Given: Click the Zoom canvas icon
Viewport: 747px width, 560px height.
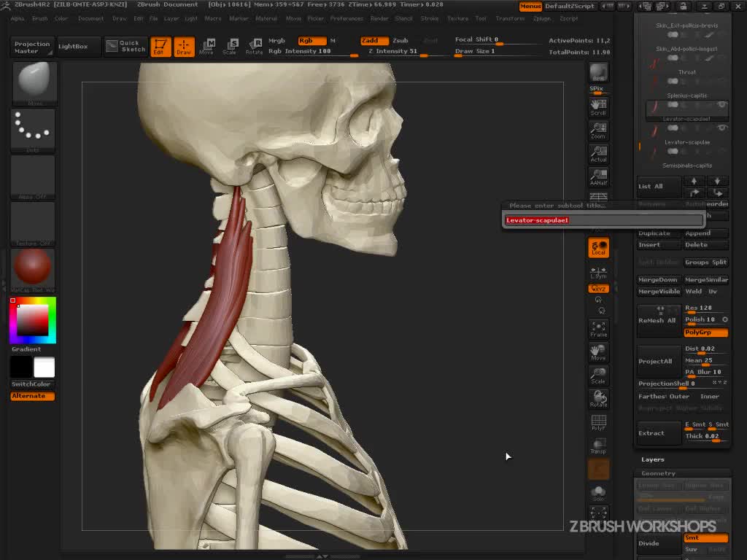Looking at the screenshot, I should coord(598,131).
